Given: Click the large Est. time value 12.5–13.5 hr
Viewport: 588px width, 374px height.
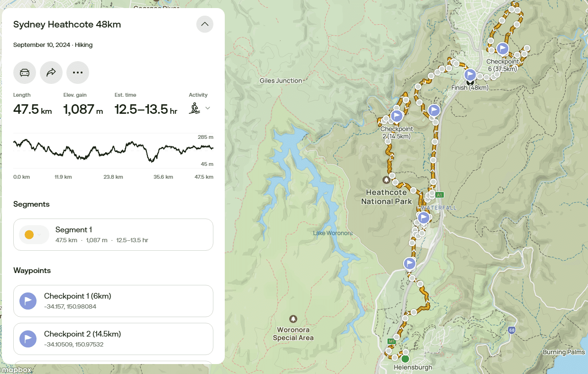Looking at the screenshot, I should pyautogui.click(x=146, y=109).
